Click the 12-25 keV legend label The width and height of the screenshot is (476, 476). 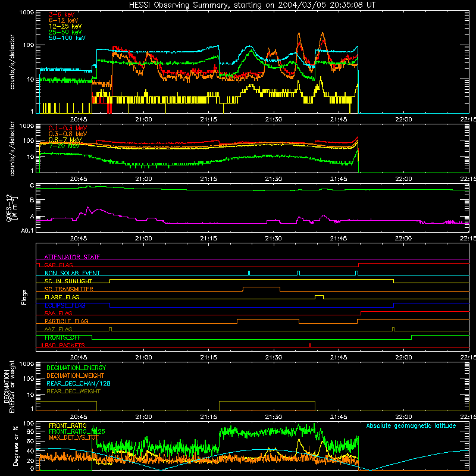click(x=65, y=26)
